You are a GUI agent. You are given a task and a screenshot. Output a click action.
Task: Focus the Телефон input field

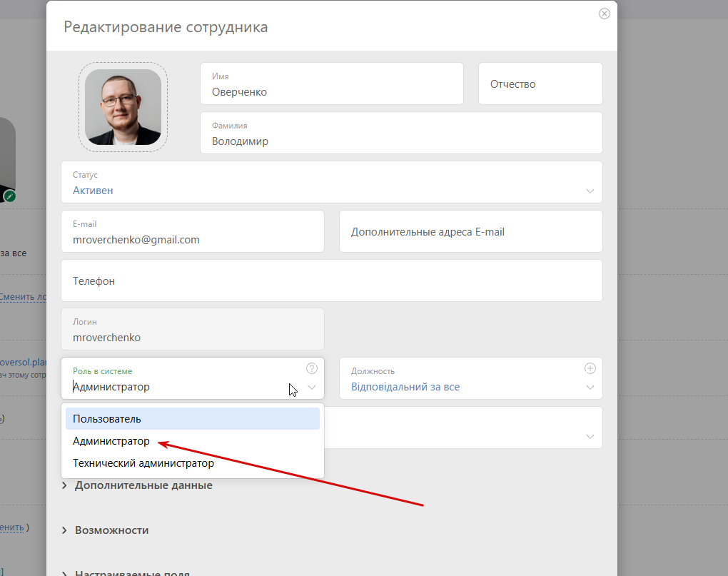331,281
